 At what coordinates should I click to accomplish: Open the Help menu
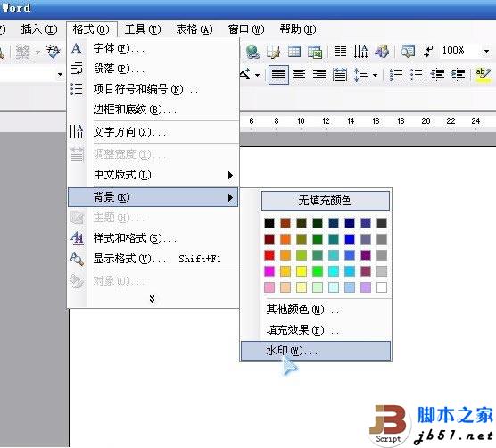coord(298,29)
